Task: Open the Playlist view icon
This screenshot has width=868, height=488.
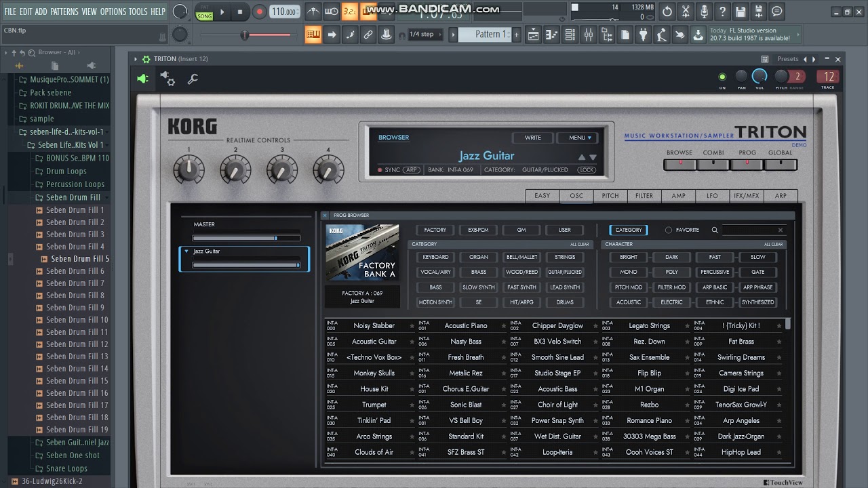Action: (533, 35)
